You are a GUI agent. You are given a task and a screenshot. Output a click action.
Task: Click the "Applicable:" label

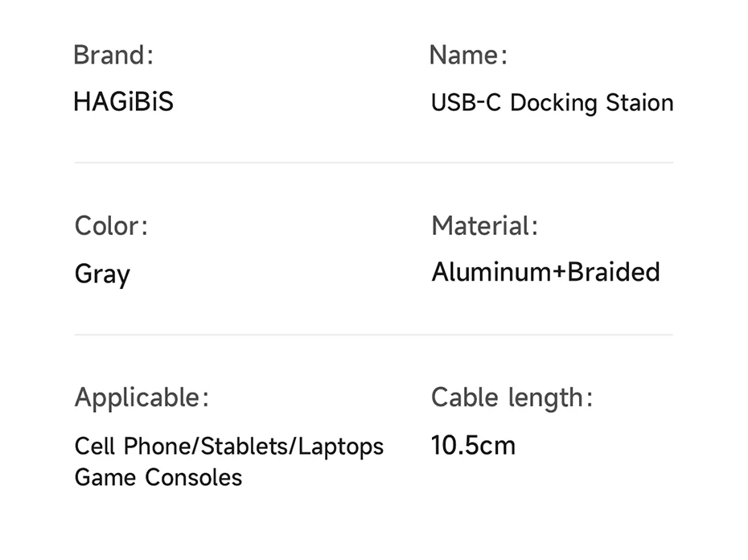pos(142,397)
